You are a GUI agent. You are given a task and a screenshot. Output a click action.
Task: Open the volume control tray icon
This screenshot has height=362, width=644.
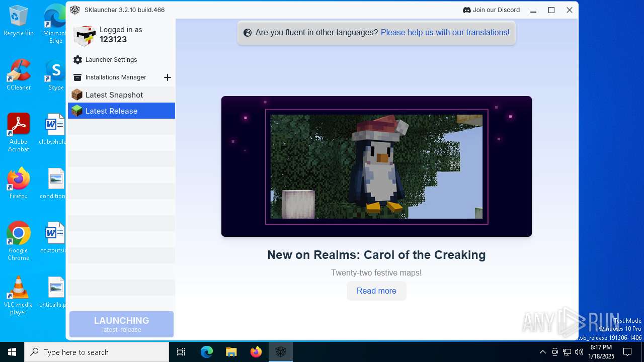tap(579, 352)
